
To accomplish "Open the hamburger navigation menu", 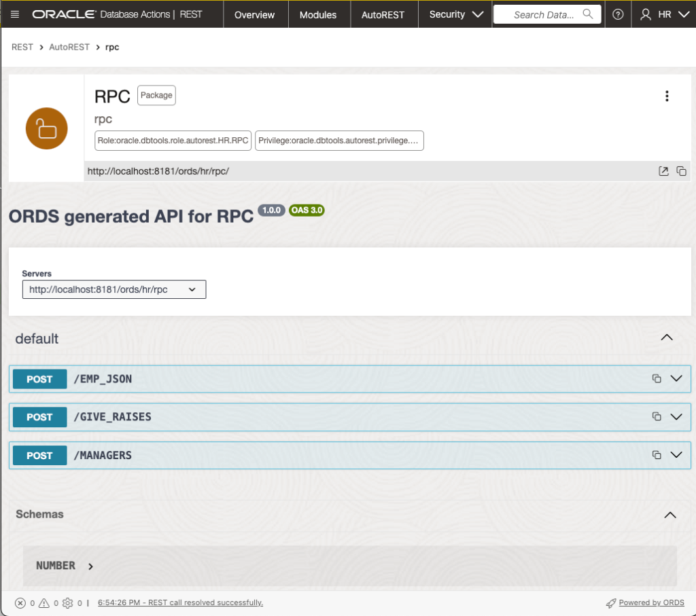I will pos(15,14).
